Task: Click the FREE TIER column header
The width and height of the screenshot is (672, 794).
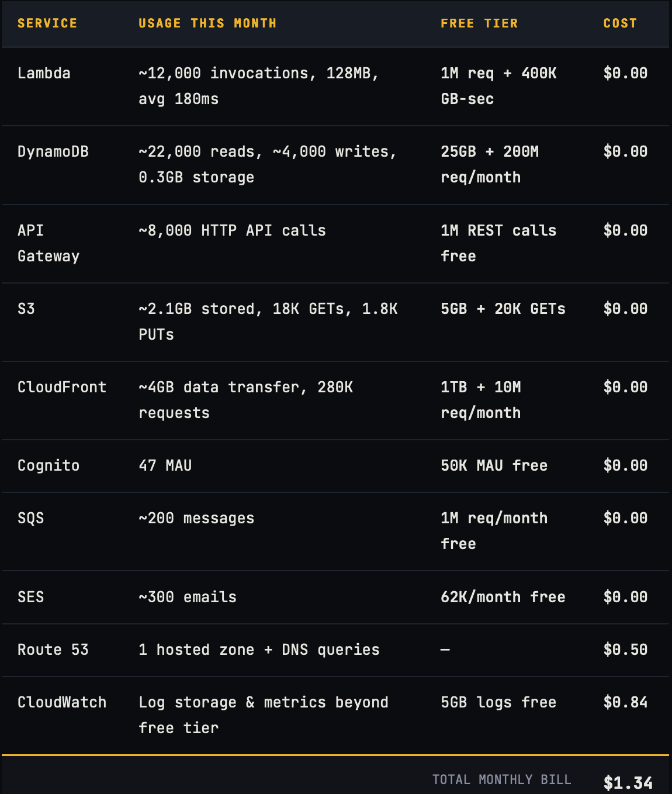Action: 479,23
